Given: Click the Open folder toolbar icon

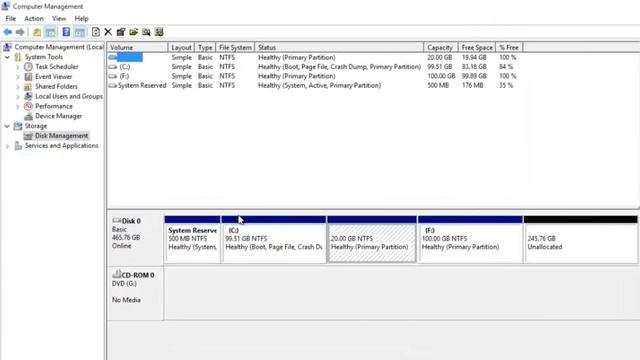Looking at the screenshot, I should click(x=133, y=32).
